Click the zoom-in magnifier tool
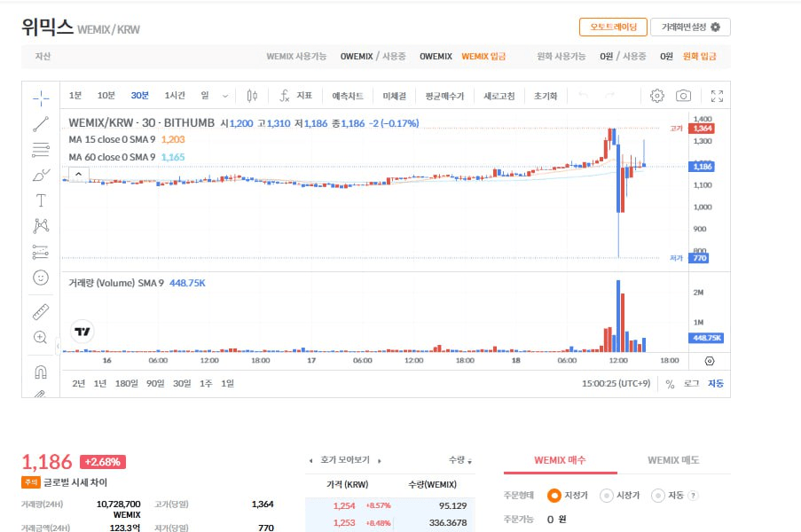 (x=40, y=337)
